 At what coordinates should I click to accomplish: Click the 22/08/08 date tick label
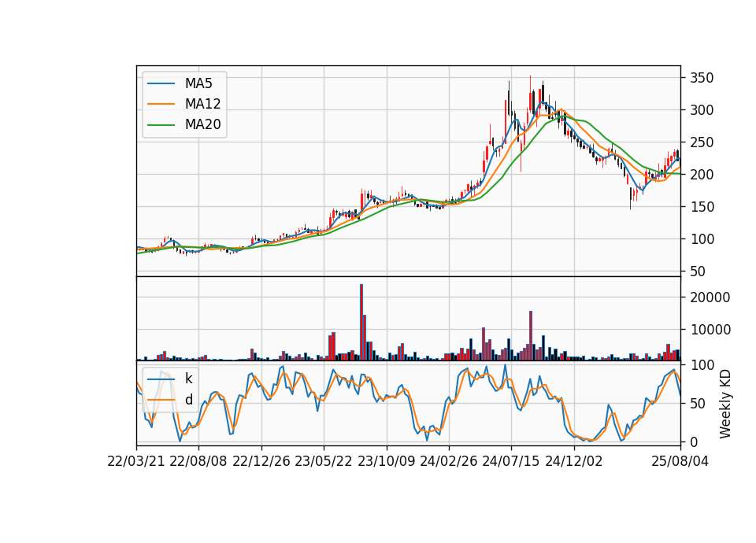[x=198, y=461]
